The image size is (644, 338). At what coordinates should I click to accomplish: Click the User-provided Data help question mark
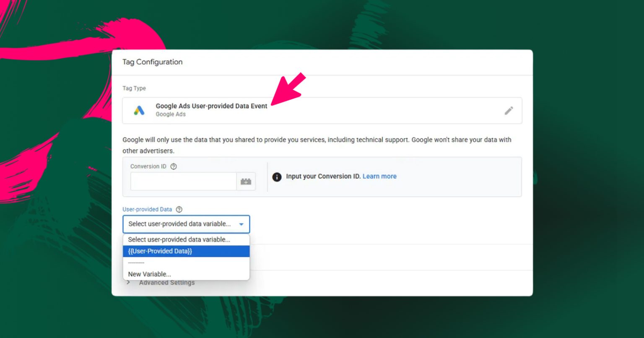click(179, 209)
